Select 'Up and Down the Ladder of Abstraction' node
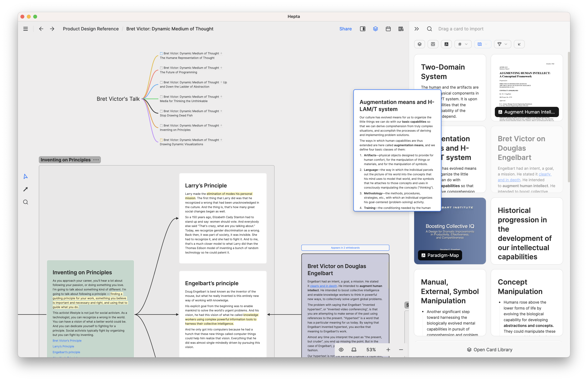The width and height of the screenshot is (588, 381). [x=193, y=84]
